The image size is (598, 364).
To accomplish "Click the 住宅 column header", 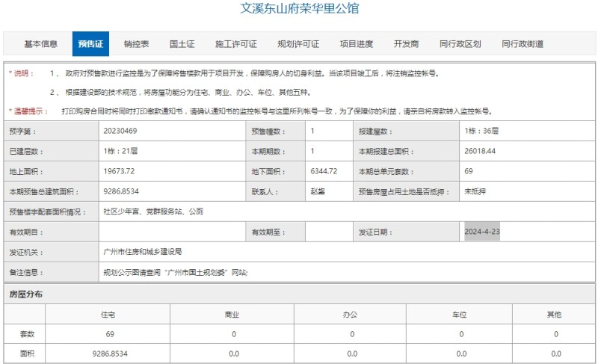I will tap(108, 315).
